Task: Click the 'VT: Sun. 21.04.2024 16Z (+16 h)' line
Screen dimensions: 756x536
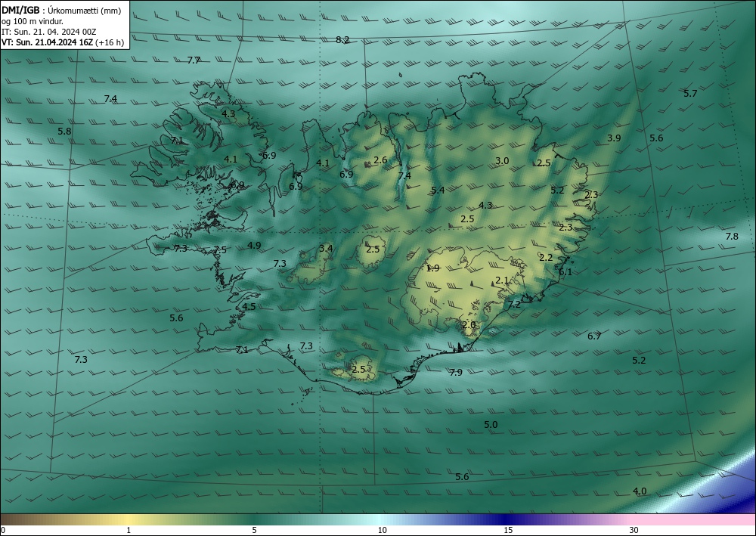Action: [63, 42]
